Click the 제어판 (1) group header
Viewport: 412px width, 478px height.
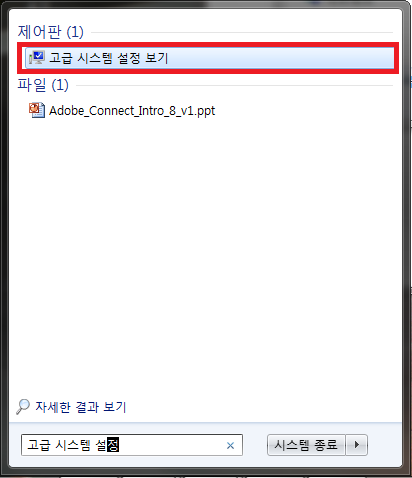pos(50,32)
